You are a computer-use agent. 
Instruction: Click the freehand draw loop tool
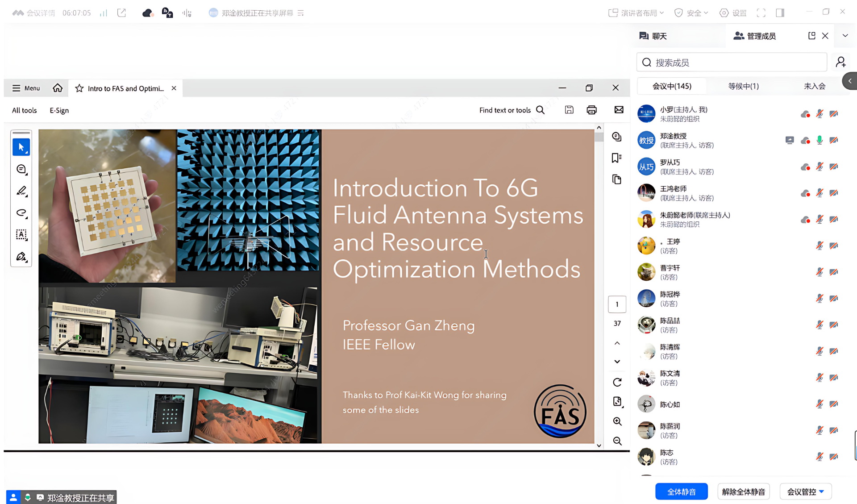(x=21, y=213)
